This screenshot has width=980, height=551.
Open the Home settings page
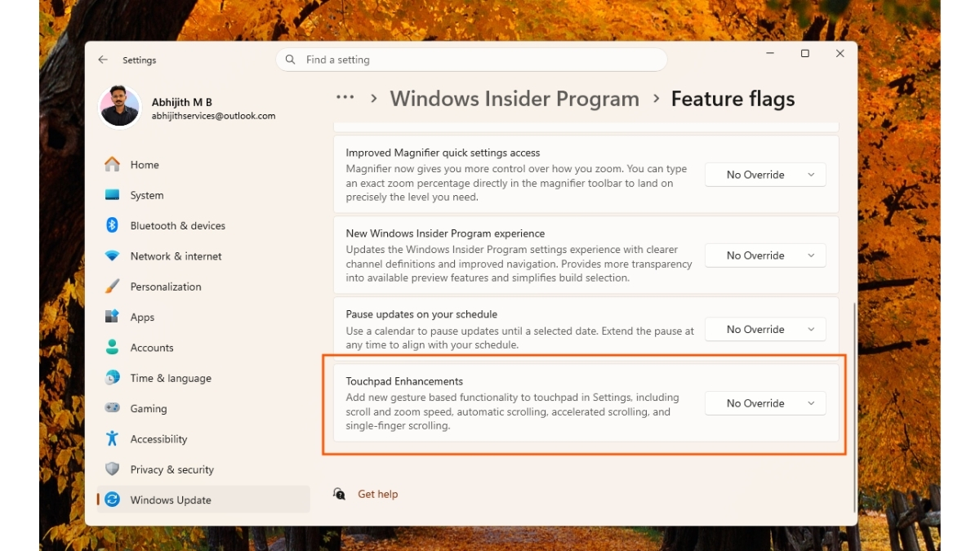click(203, 164)
